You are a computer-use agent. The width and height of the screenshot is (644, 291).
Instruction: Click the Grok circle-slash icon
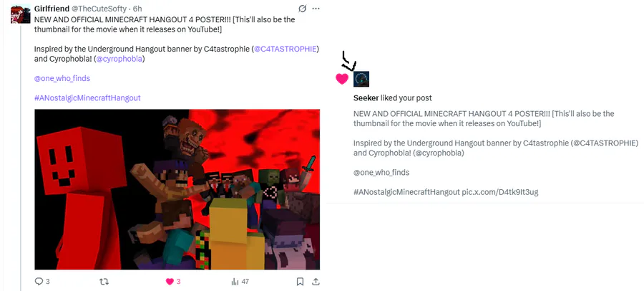pos(302,9)
